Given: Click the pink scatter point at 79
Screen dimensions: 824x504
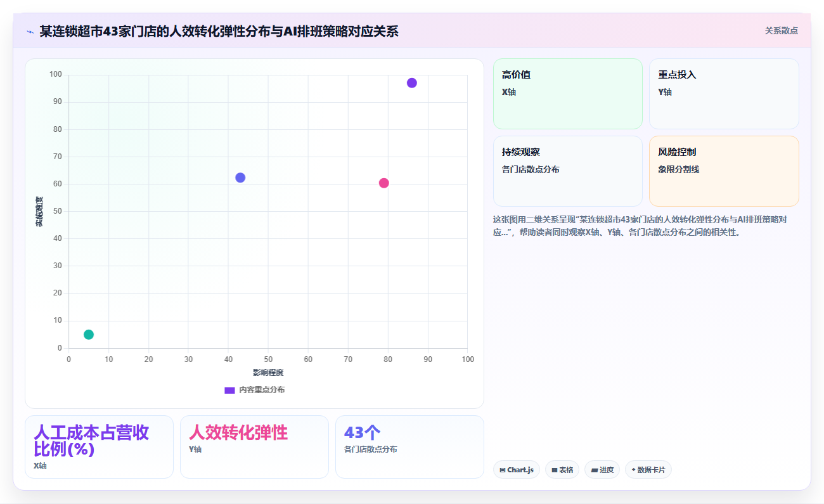Looking at the screenshot, I should (x=383, y=183).
